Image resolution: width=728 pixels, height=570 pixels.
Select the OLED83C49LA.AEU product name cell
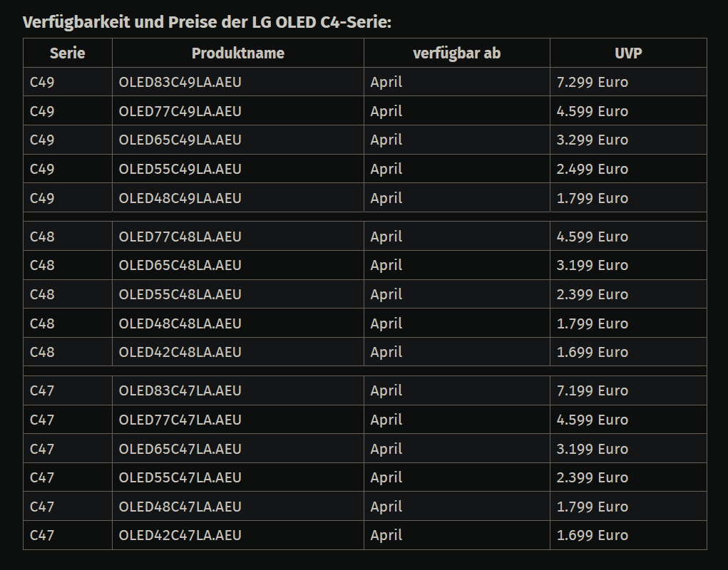(180, 82)
